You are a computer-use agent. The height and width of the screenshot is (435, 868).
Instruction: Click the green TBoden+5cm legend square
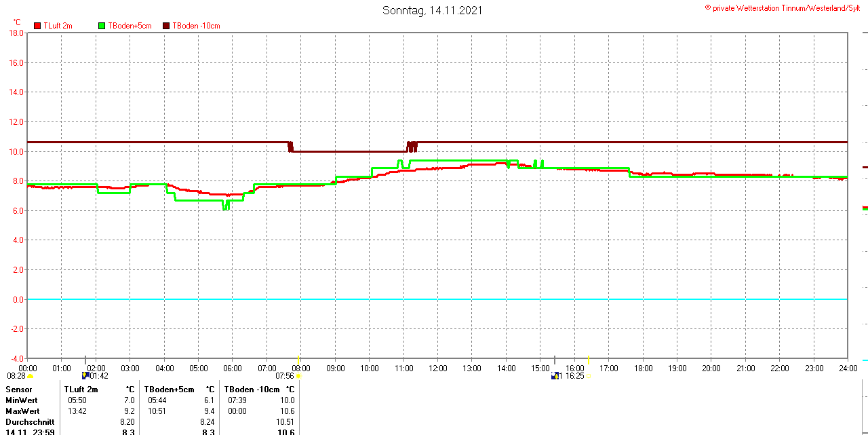[x=102, y=26]
